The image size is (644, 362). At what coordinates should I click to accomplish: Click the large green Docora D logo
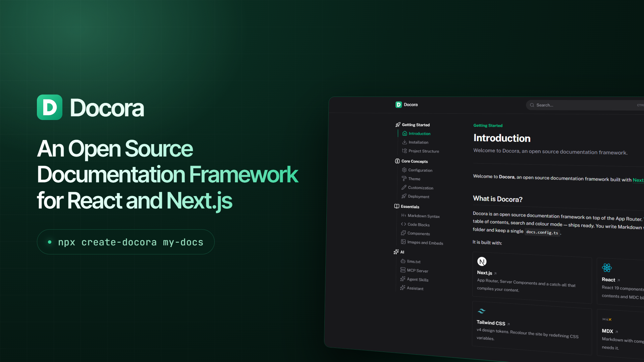(50, 107)
